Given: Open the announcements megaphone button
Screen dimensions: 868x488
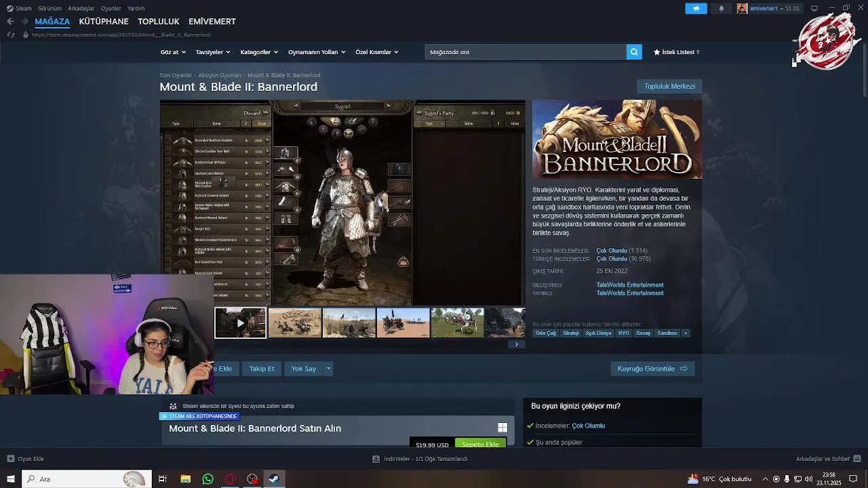Looking at the screenshot, I should (696, 8).
